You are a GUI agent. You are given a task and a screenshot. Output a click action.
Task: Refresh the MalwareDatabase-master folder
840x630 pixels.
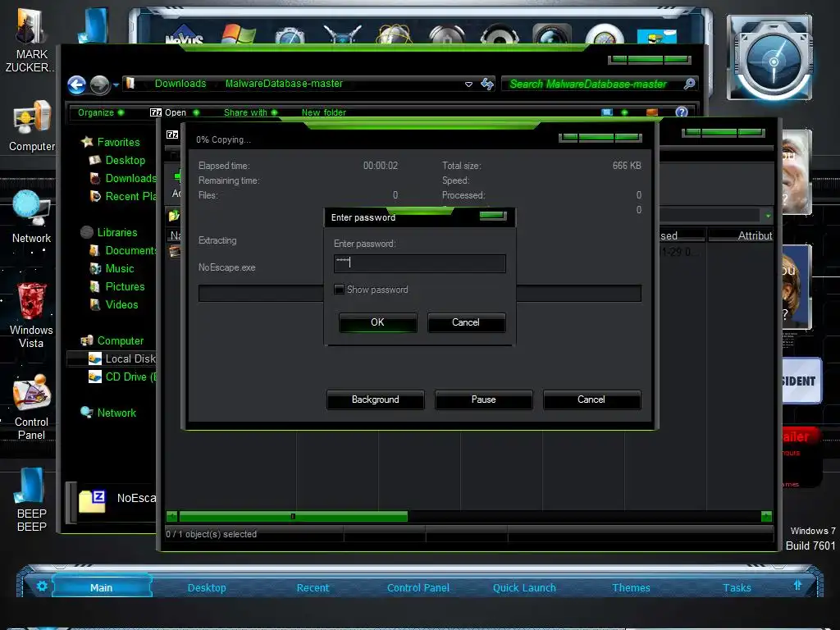(x=487, y=84)
